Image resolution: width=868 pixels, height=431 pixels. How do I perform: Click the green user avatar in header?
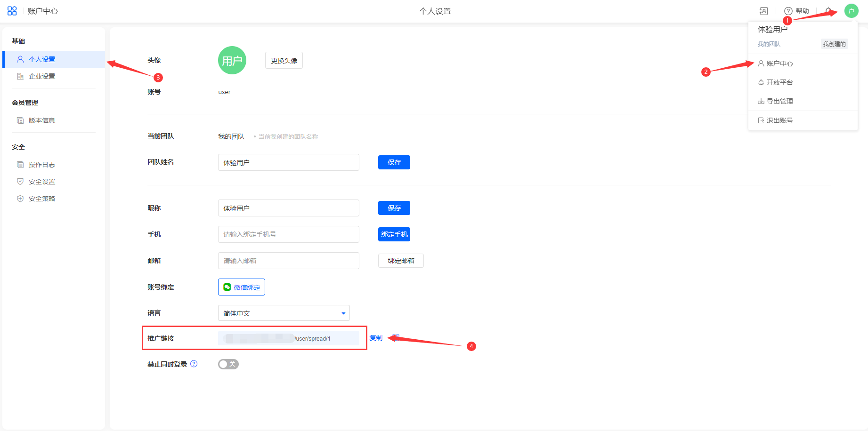point(851,11)
